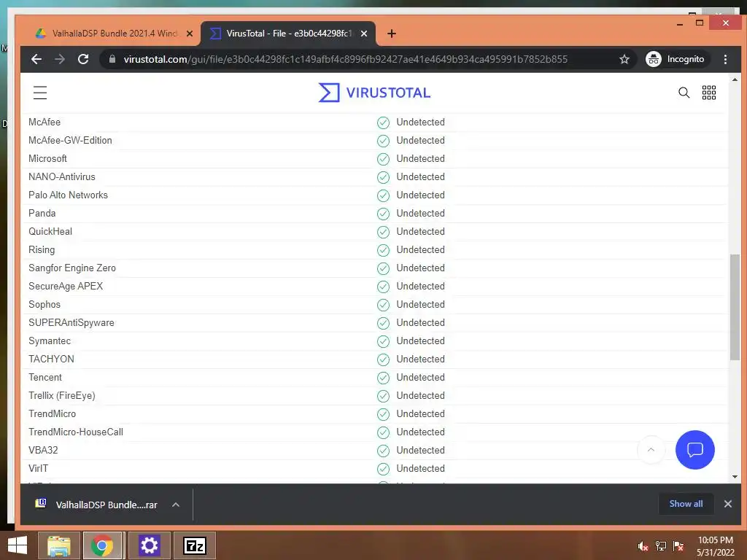Select the Palo Alto Networks row text
The image size is (747, 560).
coord(68,195)
